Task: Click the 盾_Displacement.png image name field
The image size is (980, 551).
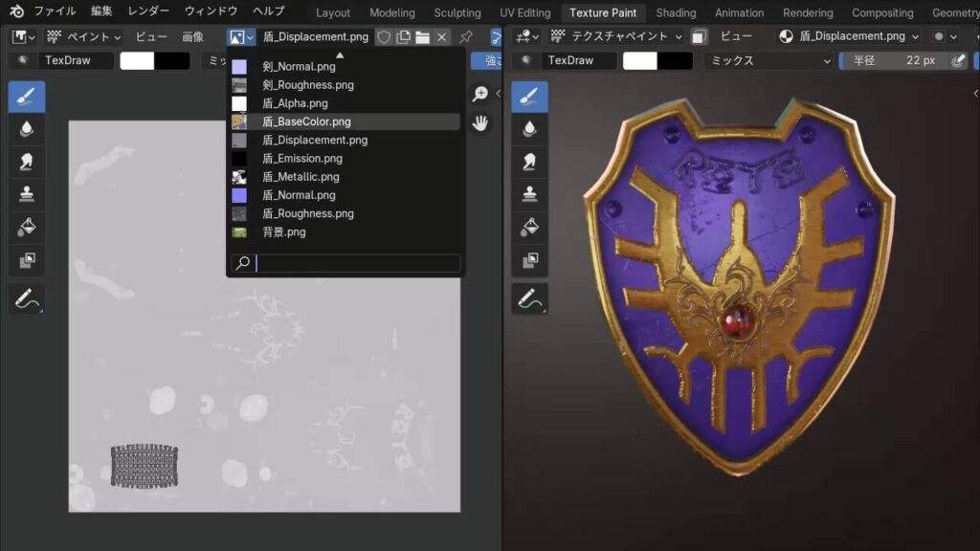Action: [315, 37]
